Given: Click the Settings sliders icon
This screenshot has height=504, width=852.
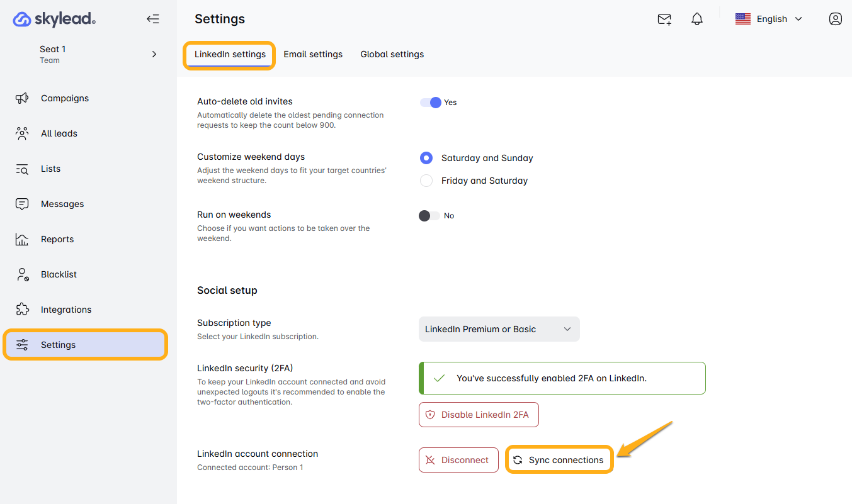Looking at the screenshot, I should (x=22, y=345).
